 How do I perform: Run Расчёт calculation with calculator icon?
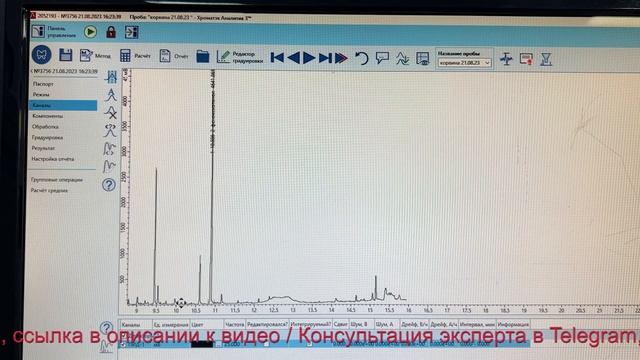(x=135, y=56)
